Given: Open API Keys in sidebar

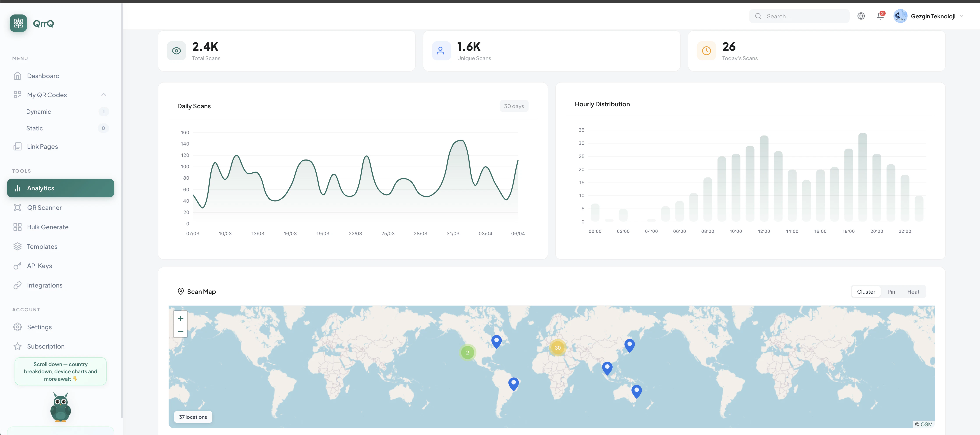Looking at the screenshot, I should tap(39, 266).
